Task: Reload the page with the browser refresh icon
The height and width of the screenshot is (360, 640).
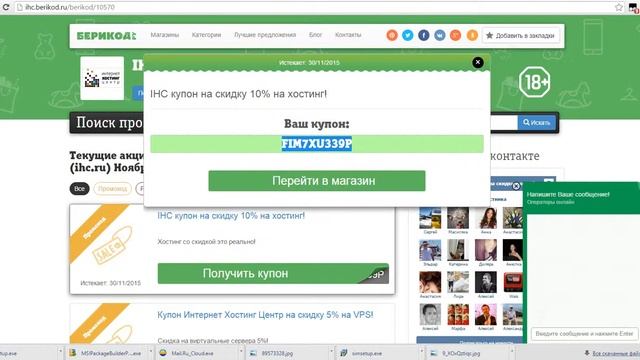Action: pyautogui.click(x=6, y=7)
